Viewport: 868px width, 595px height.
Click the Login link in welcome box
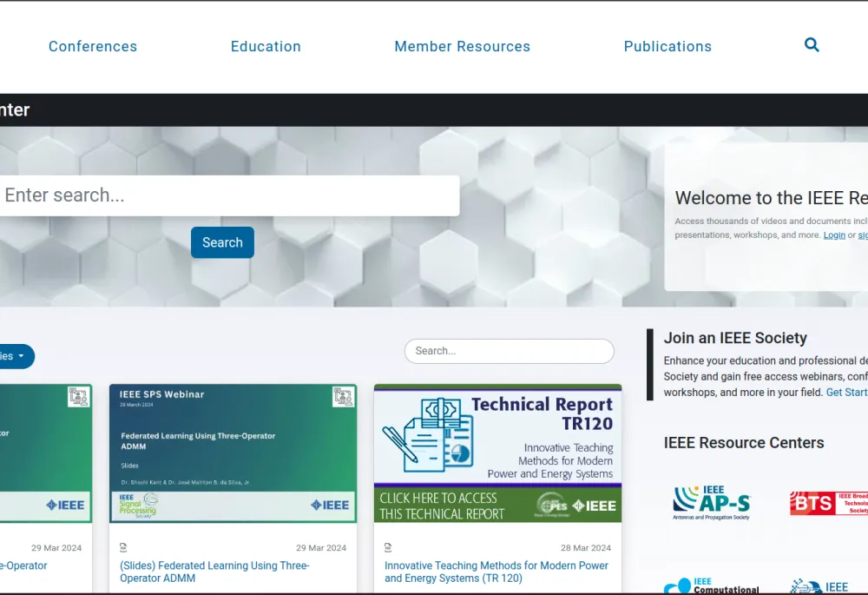(834, 235)
